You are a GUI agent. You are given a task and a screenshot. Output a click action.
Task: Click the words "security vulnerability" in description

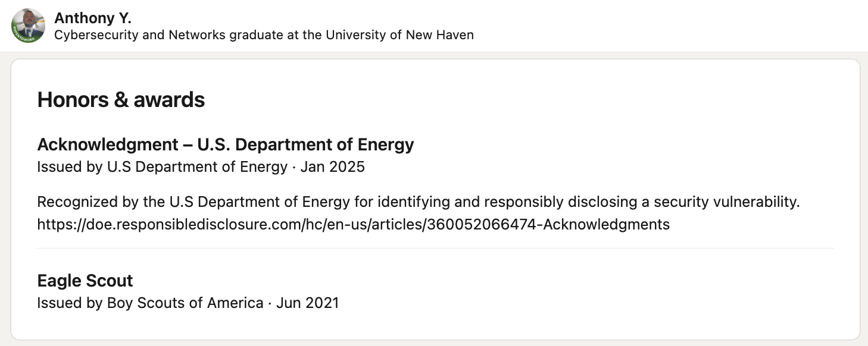pos(726,202)
